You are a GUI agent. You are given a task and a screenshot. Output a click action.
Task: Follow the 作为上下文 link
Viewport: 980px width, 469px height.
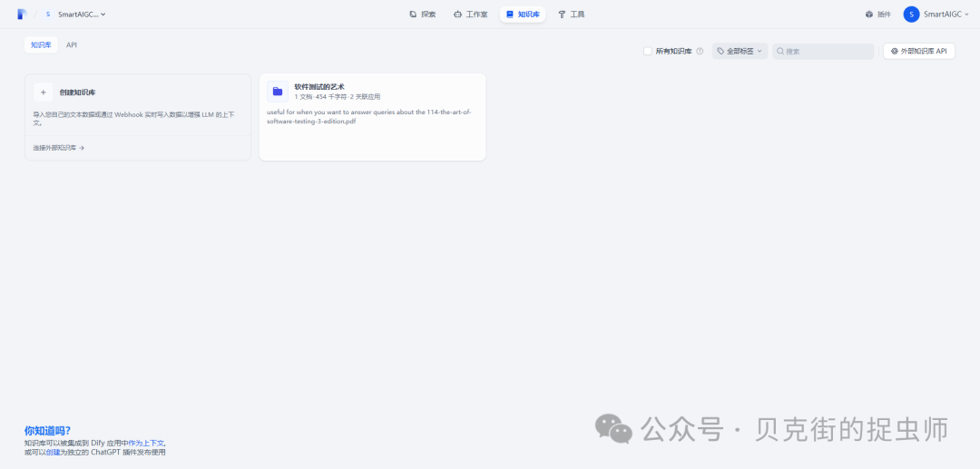(146, 442)
